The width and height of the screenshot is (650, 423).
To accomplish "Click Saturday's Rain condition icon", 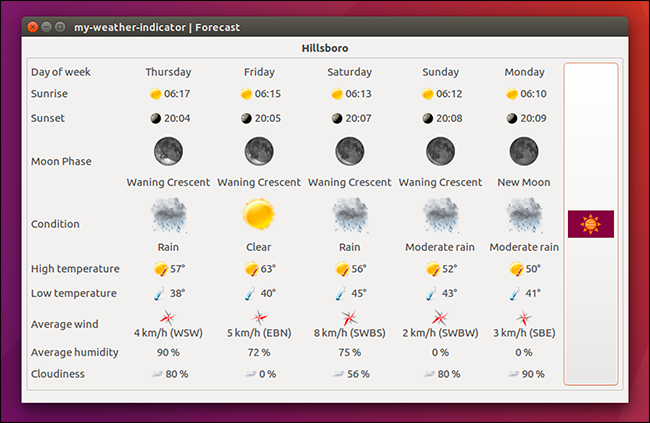I will click(x=350, y=215).
